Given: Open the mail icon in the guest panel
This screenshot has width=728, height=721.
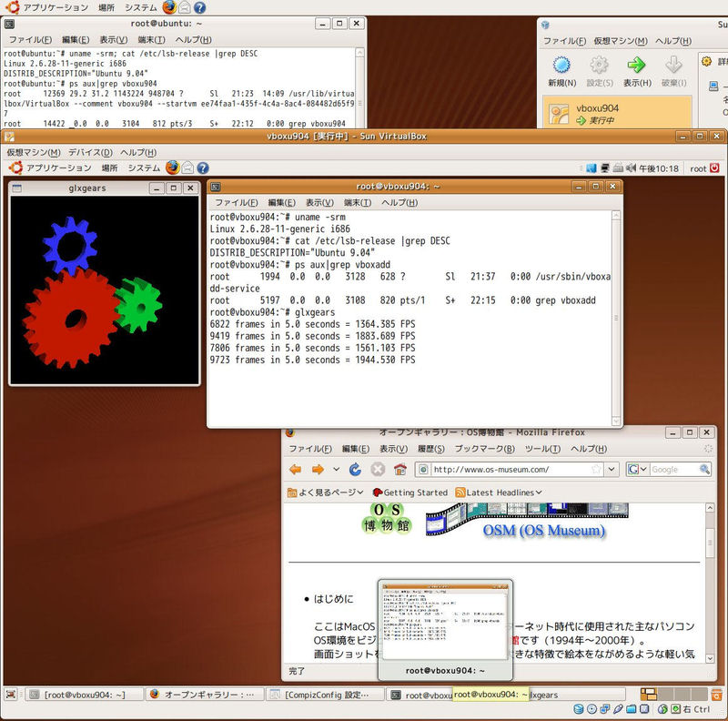Looking at the screenshot, I should coord(187,168).
